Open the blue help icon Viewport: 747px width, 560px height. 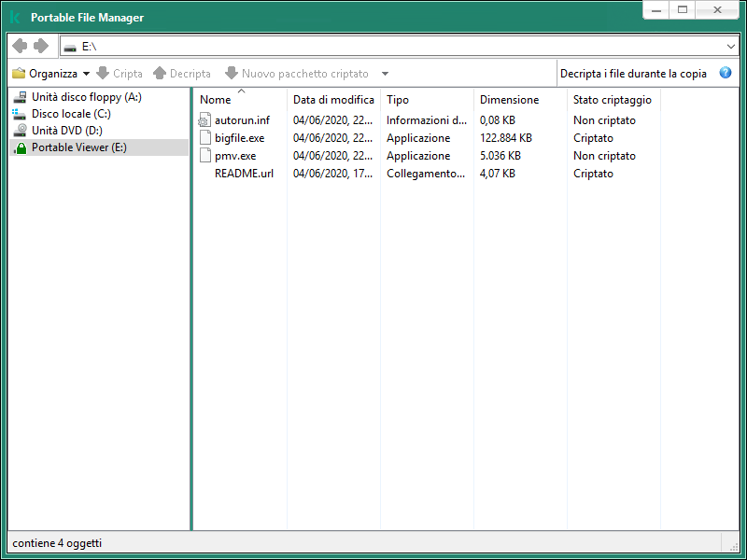pyautogui.click(x=726, y=72)
